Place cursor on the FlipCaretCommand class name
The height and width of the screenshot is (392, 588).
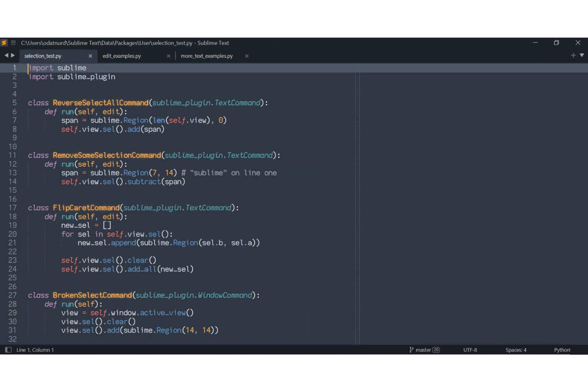tap(86, 207)
